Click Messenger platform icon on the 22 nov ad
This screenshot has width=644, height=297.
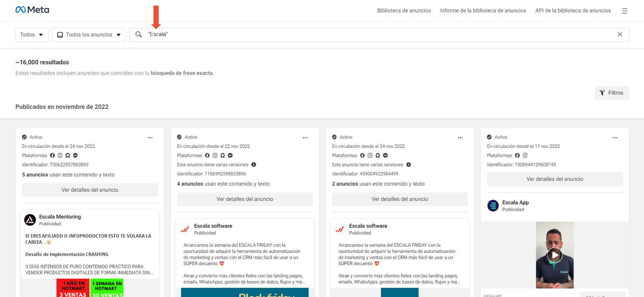pyautogui.click(x=230, y=155)
